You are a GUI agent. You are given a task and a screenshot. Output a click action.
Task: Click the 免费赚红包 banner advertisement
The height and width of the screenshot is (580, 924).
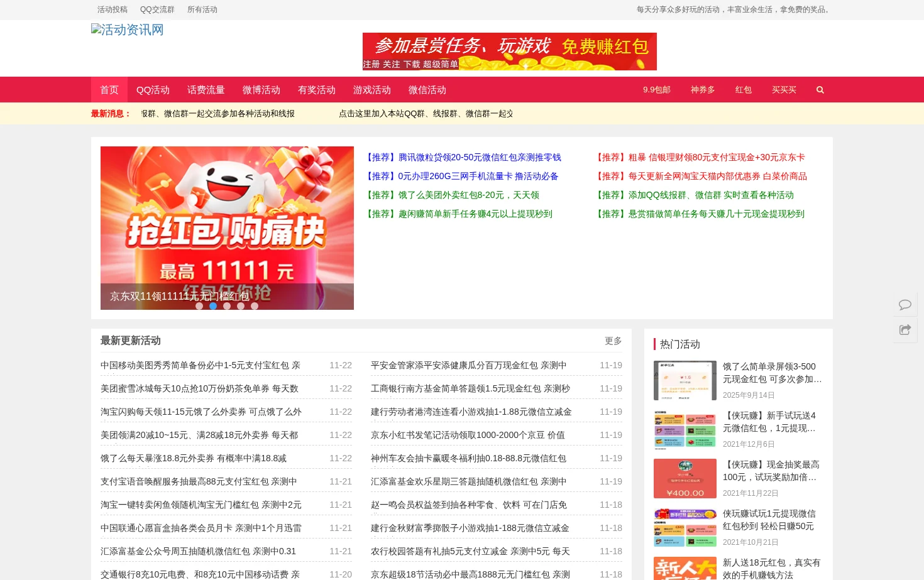(510, 52)
